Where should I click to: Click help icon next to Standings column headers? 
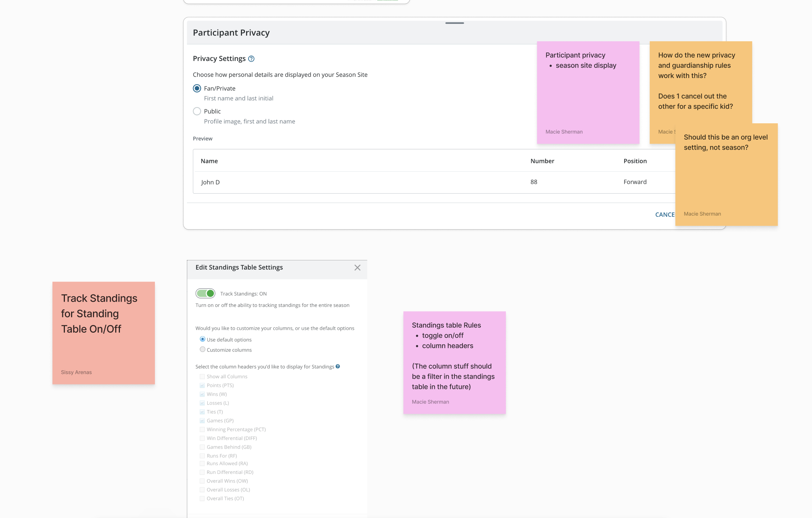tap(338, 367)
